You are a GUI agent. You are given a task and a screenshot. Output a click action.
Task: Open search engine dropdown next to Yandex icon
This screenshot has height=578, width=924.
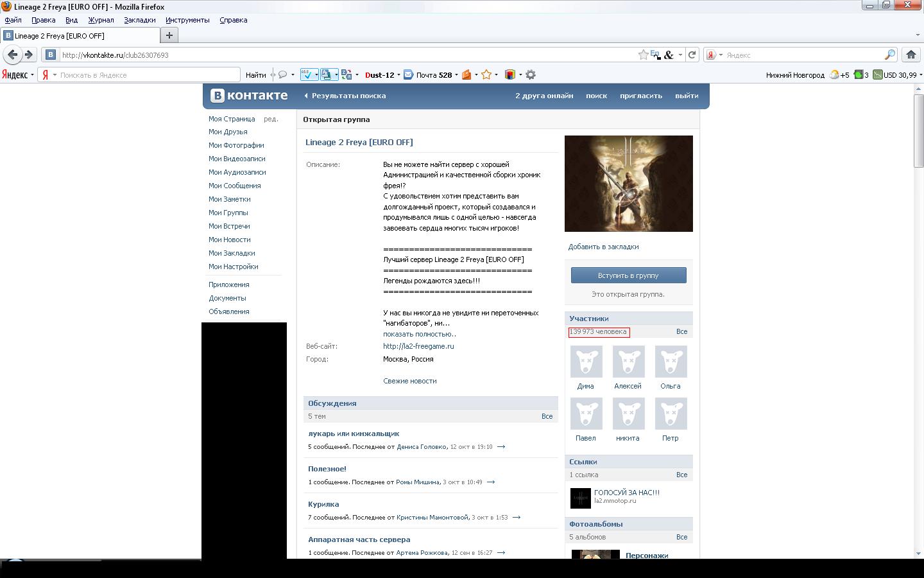point(721,55)
